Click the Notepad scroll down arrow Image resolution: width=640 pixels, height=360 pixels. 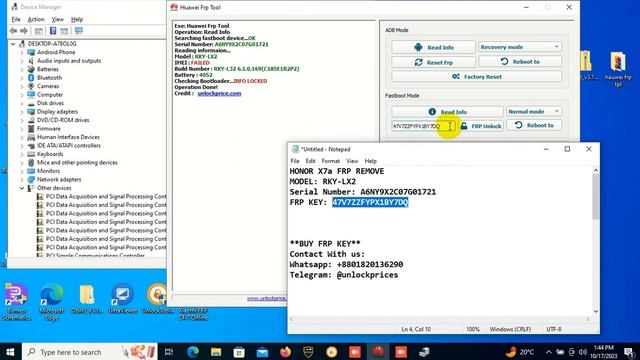click(596, 311)
